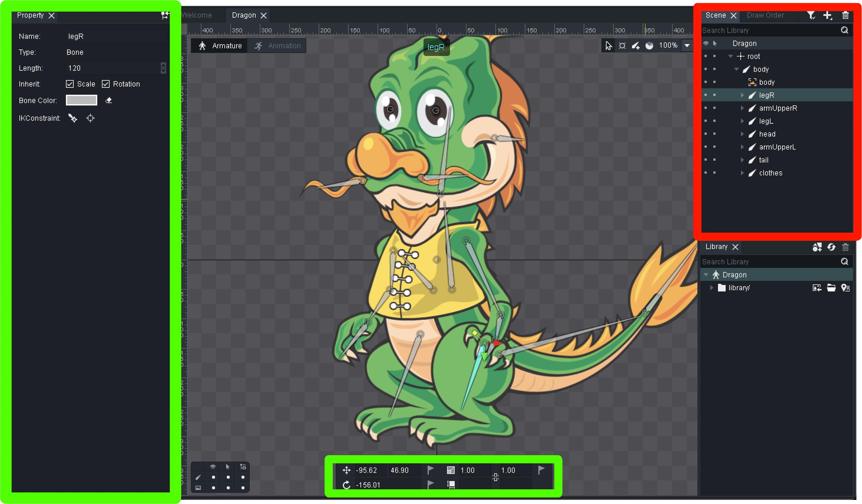Click the Scene panel trash icon

(x=845, y=15)
